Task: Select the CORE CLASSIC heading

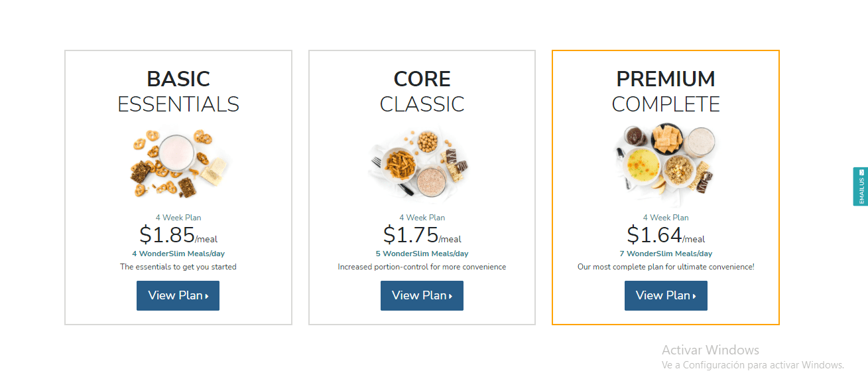Action: coord(422,92)
